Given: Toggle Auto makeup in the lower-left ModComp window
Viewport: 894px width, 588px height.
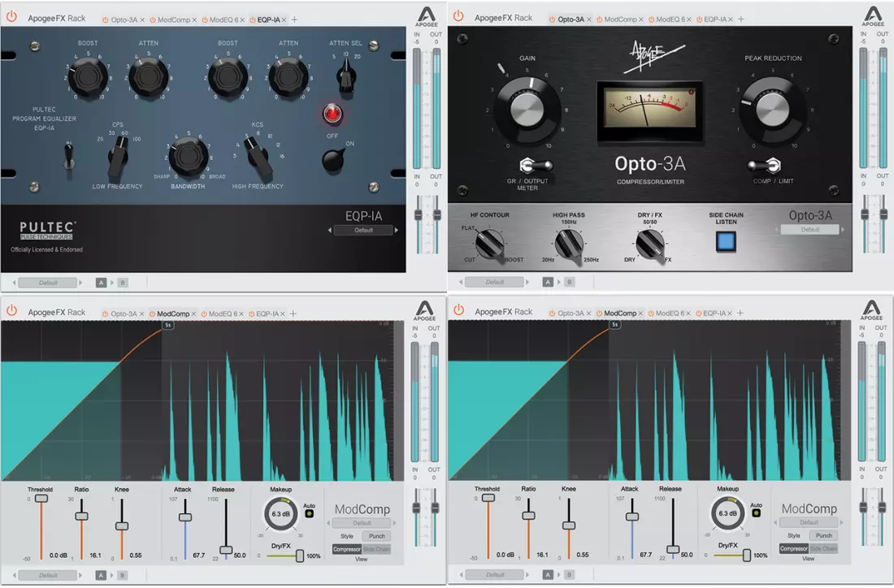Looking at the screenshot, I should (309, 513).
